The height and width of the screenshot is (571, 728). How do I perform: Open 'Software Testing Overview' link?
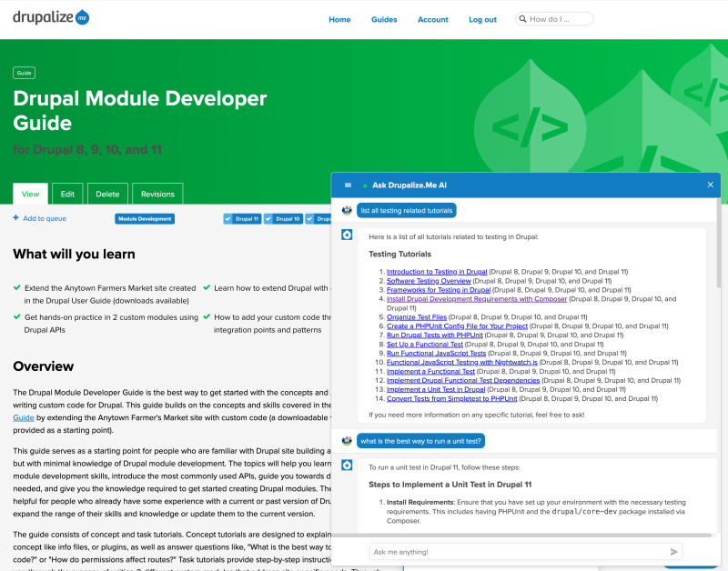[x=429, y=281]
